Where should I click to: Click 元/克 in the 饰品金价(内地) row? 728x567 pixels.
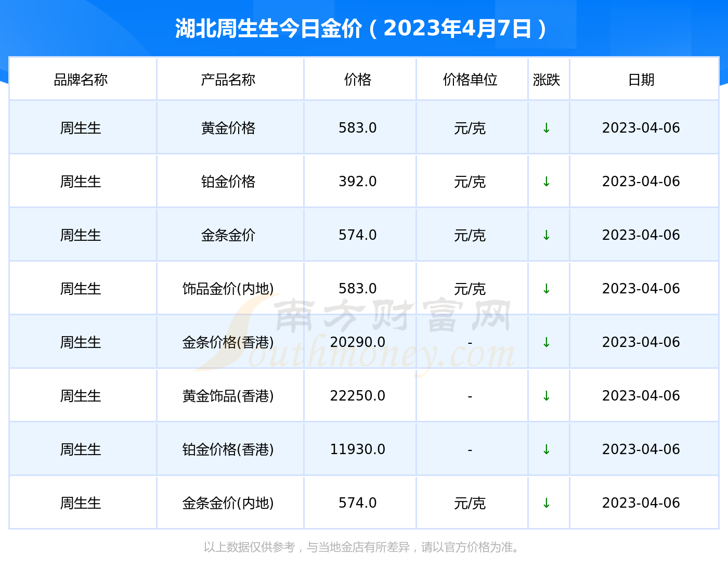[470, 289]
